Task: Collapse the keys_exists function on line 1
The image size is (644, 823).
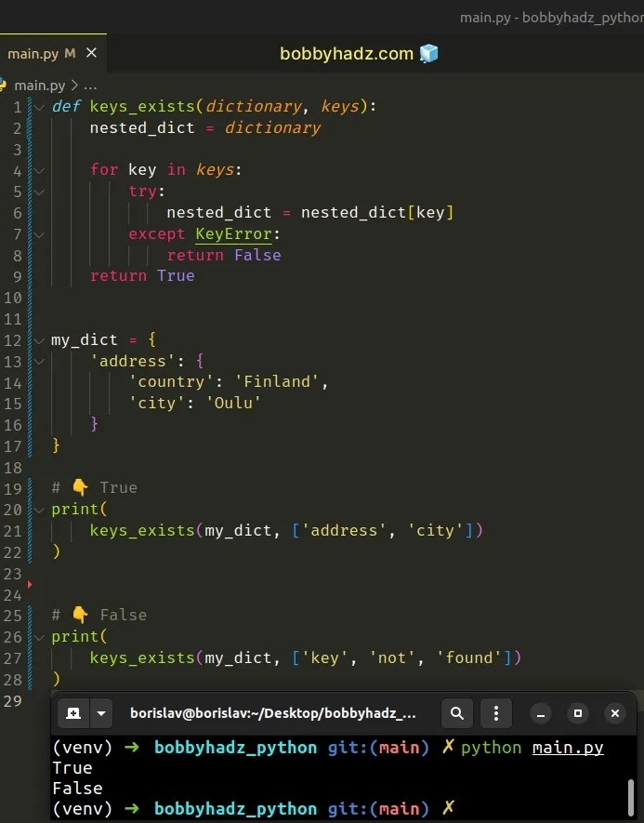Action: click(x=39, y=107)
